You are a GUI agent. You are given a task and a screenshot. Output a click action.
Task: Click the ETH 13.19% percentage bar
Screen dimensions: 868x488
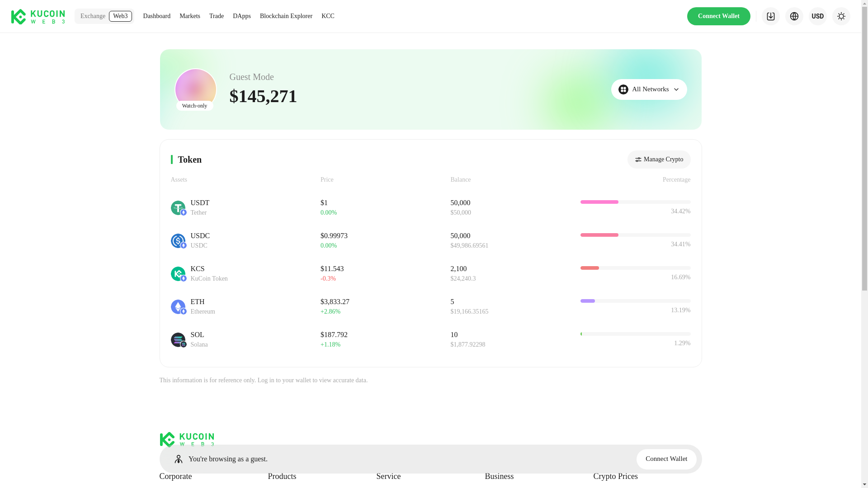(635, 301)
